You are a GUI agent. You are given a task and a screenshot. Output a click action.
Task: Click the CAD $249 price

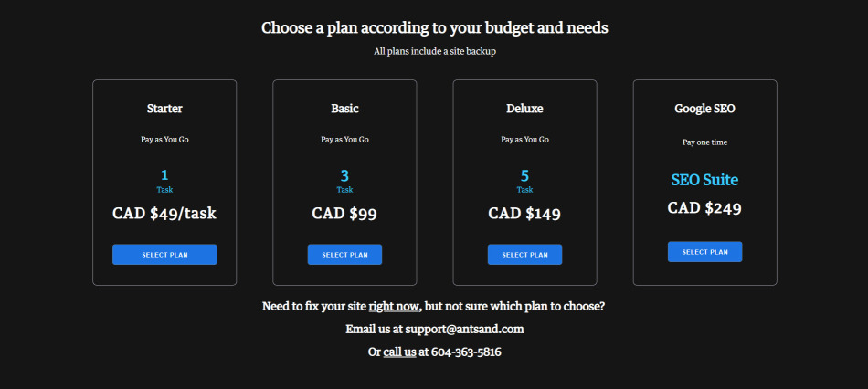(704, 208)
